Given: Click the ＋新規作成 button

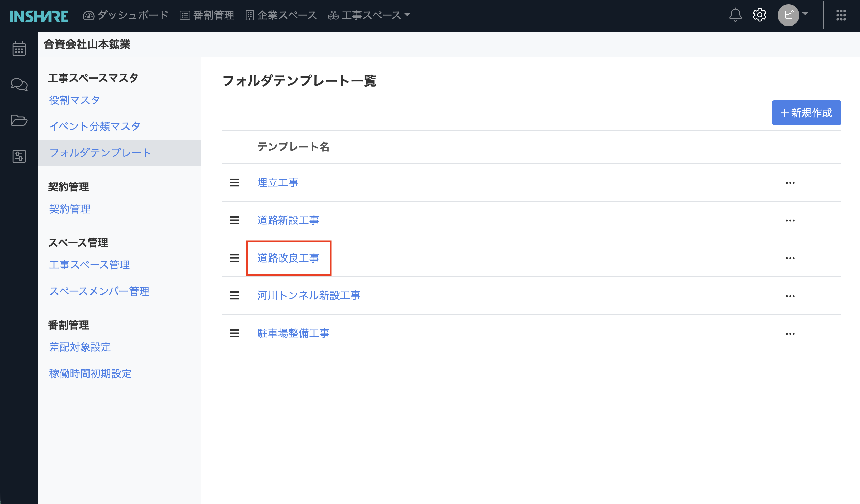Looking at the screenshot, I should [x=806, y=113].
